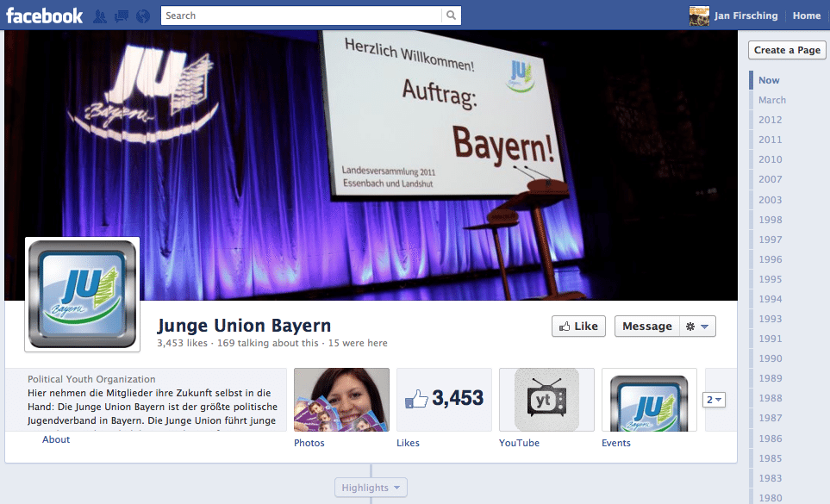Open the page cover photo
This screenshot has height=504, width=830.
pyautogui.click(x=371, y=165)
